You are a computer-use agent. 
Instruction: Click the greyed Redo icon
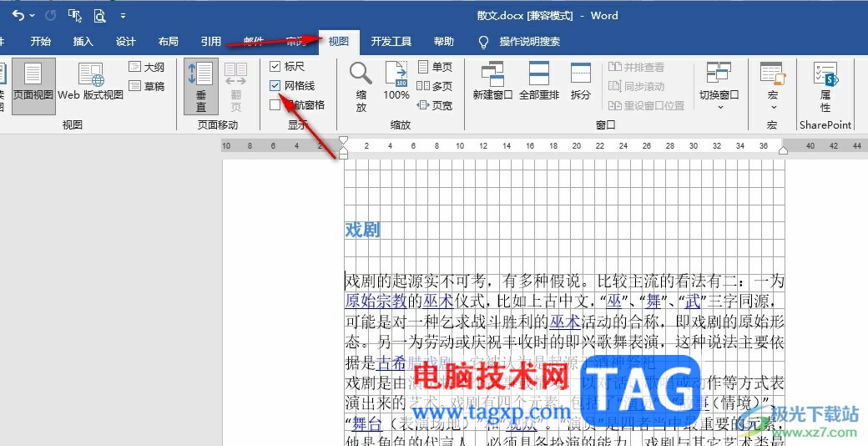point(50,16)
